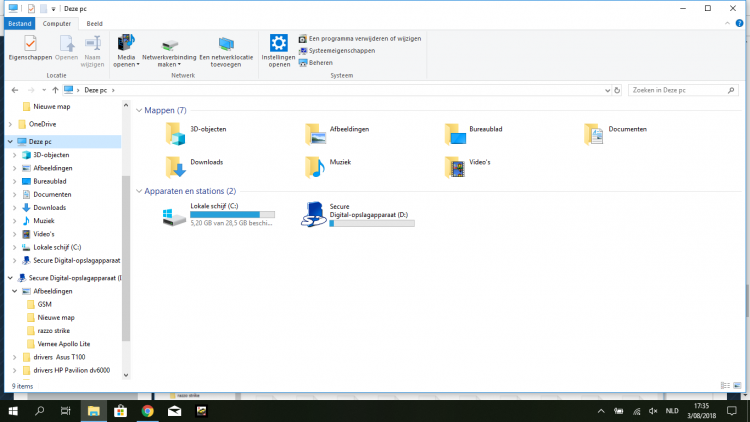Screen dimensions: 750x422
Task: Open the Secure Digital-opslagapparaat (D:) drive
Action: (x=314, y=214)
